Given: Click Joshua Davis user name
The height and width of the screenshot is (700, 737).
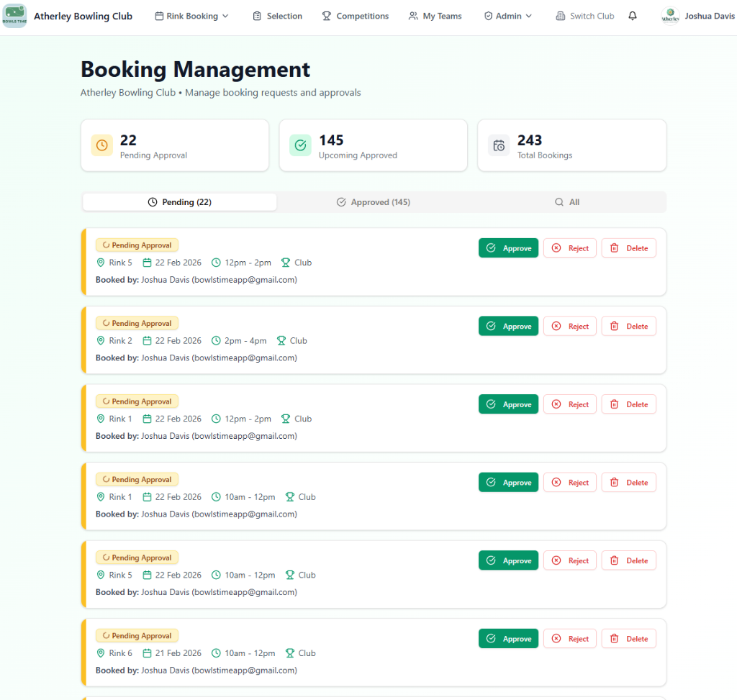Looking at the screenshot, I should tap(710, 16).
